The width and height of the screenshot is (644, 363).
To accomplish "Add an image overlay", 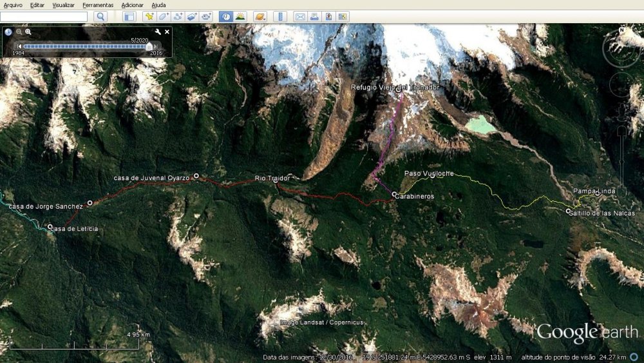I will pos(192,17).
